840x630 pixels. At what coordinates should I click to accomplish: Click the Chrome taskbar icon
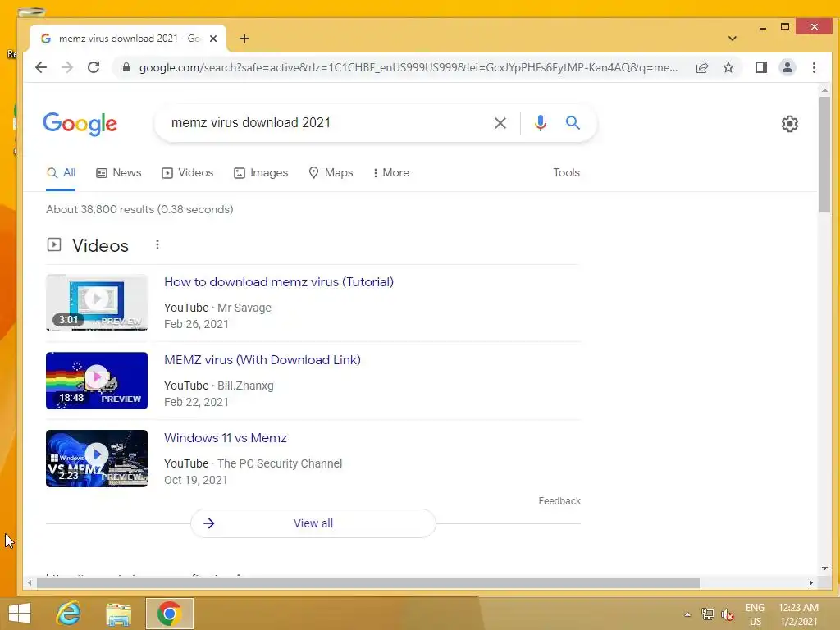click(x=169, y=614)
